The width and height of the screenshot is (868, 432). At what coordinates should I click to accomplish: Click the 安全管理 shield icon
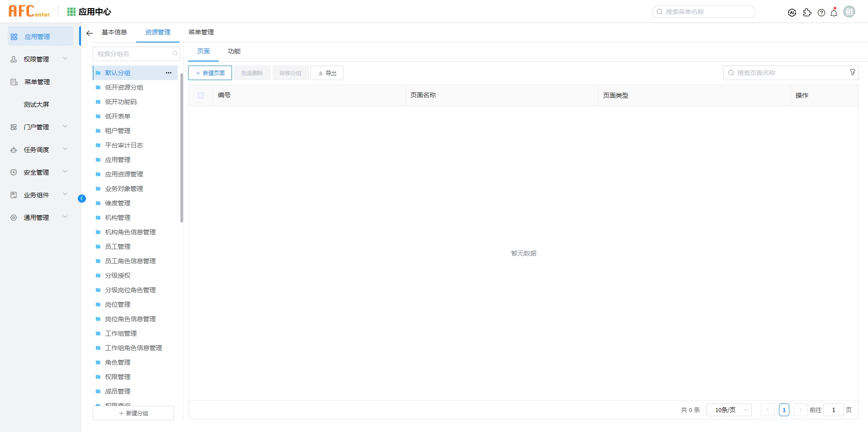(x=13, y=172)
